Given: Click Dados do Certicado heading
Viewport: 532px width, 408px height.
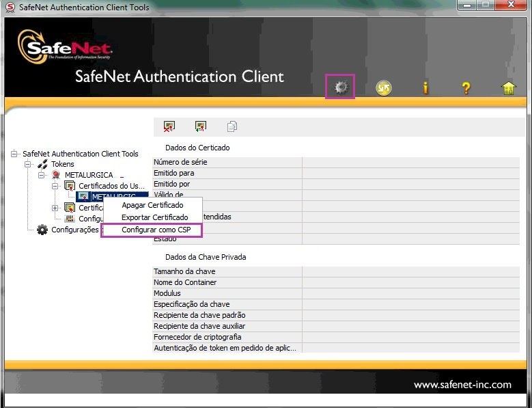Looking at the screenshot, I should coord(197,148).
